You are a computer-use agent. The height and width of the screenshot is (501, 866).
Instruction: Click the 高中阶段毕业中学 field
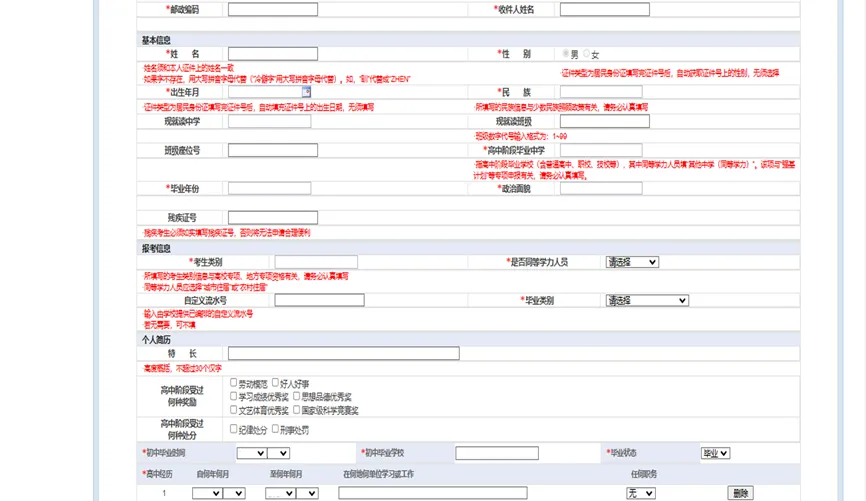[601, 150]
